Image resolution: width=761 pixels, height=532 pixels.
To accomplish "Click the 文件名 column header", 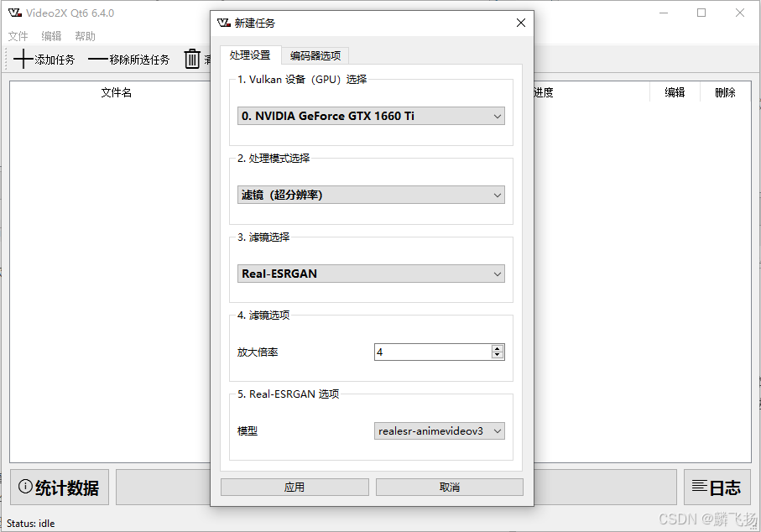I will pos(116,92).
